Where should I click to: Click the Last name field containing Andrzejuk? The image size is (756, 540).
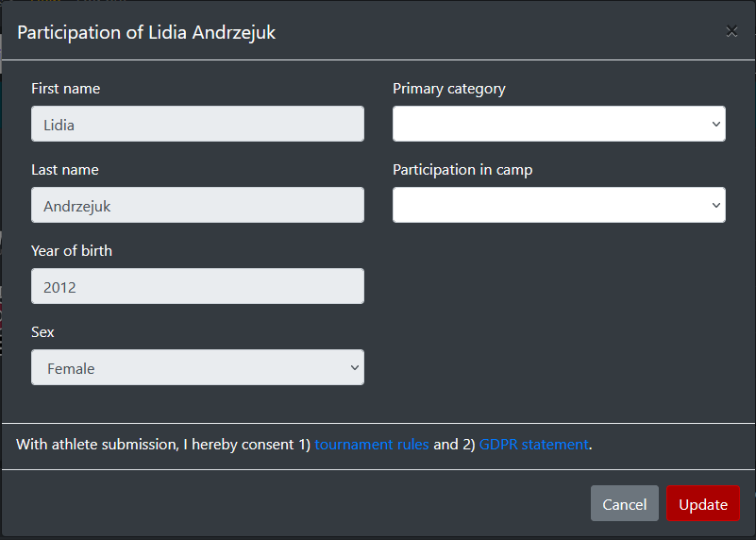tap(197, 205)
